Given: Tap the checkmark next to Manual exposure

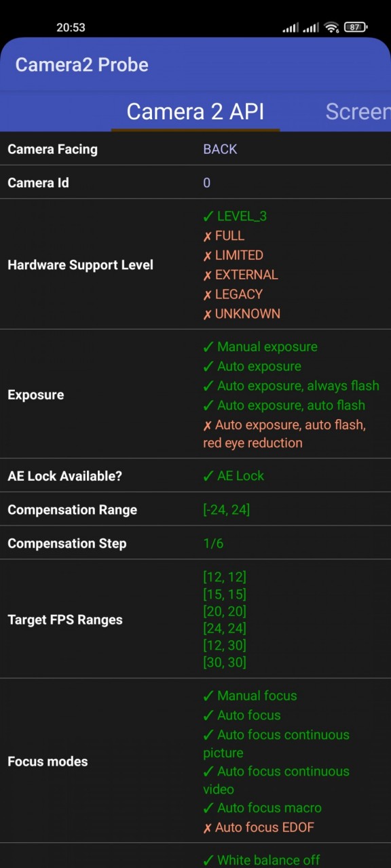Looking at the screenshot, I should click(208, 347).
